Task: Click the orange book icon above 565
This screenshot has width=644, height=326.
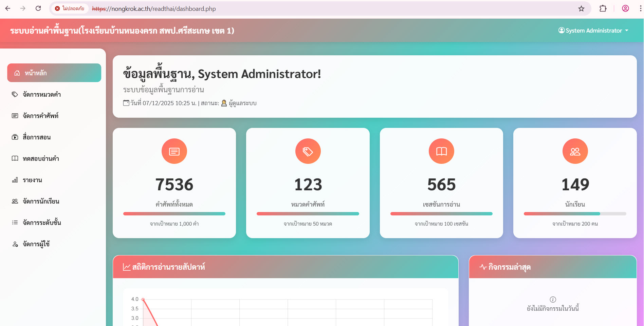Action: (x=441, y=151)
